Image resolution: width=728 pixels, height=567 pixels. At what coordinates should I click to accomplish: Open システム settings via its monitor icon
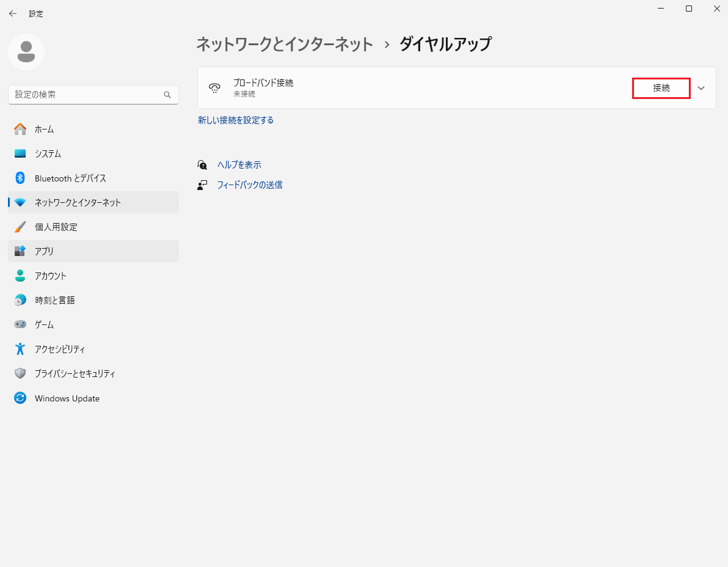click(20, 153)
